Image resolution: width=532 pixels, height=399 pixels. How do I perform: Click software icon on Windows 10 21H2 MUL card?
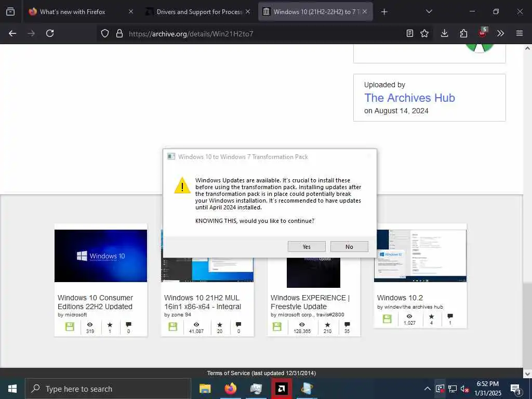click(172, 327)
